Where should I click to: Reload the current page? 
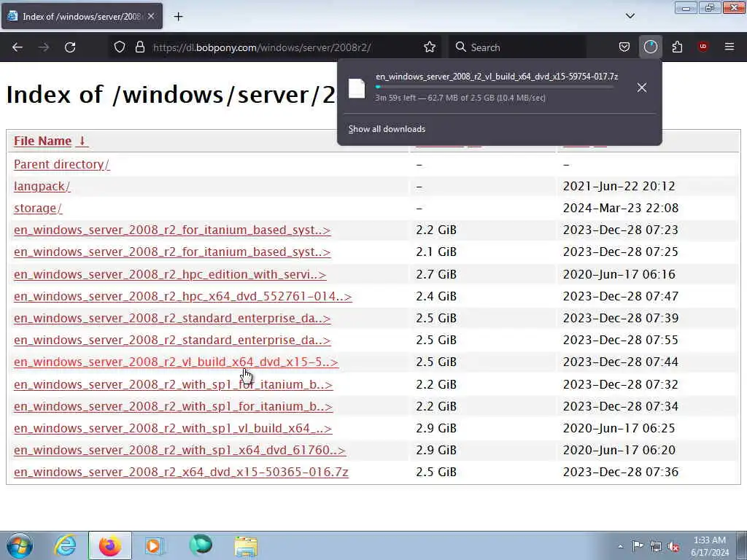(x=70, y=47)
